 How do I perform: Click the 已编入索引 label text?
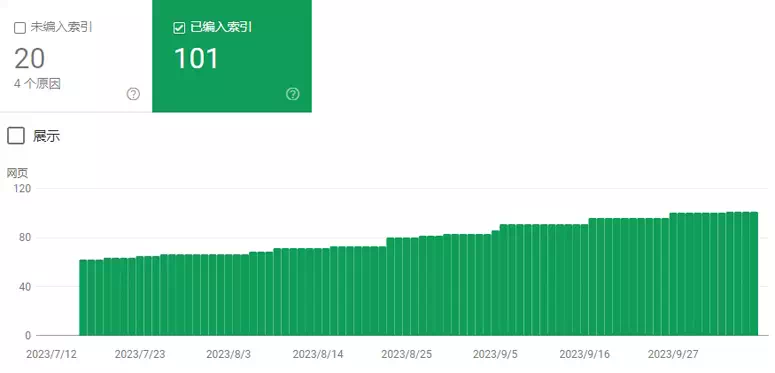coord(221,28)
